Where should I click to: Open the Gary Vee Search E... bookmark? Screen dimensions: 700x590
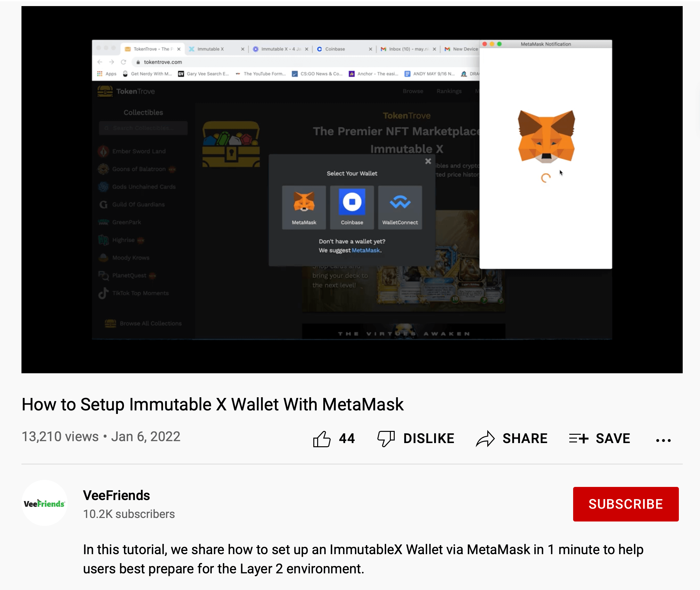pyautogui.click(x=203, y=74)
